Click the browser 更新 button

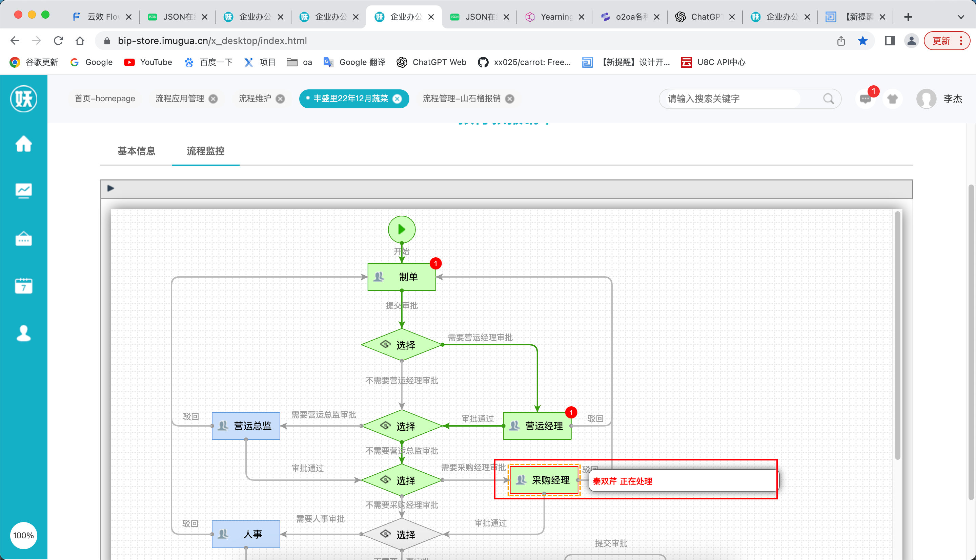[941, 41]
